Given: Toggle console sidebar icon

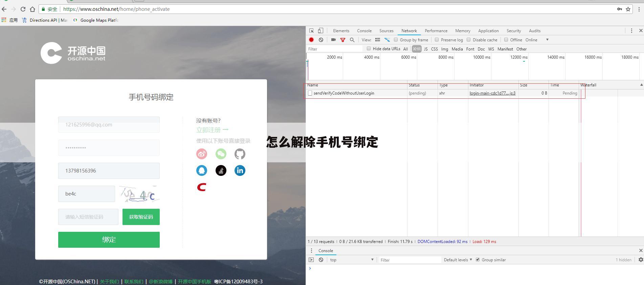Looking at the screenshot, I should click(x=311, y=260).
